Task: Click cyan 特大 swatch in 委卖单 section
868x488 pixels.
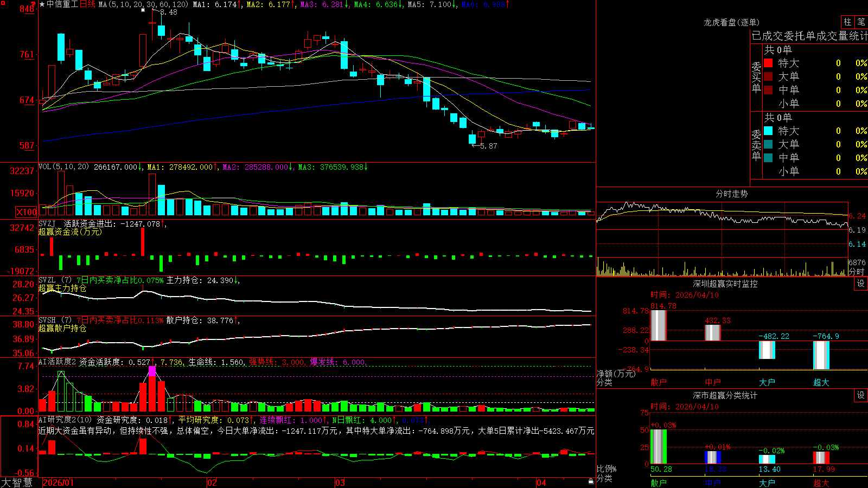Action: [x=768, y=131]
